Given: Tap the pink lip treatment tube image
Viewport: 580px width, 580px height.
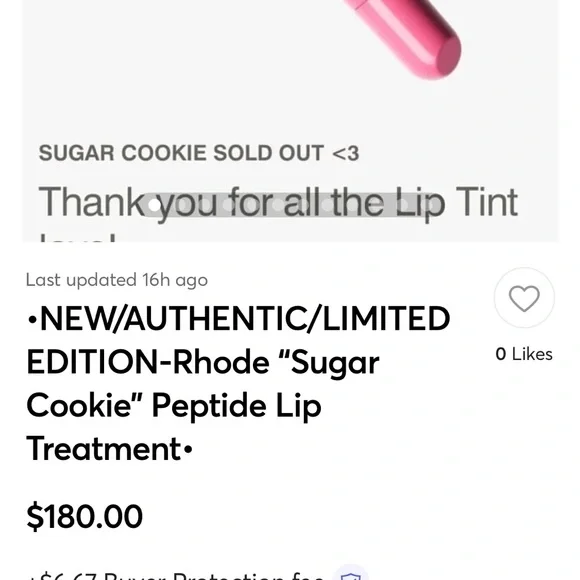Looking at the screenshot, I should [x=403, y=37].
